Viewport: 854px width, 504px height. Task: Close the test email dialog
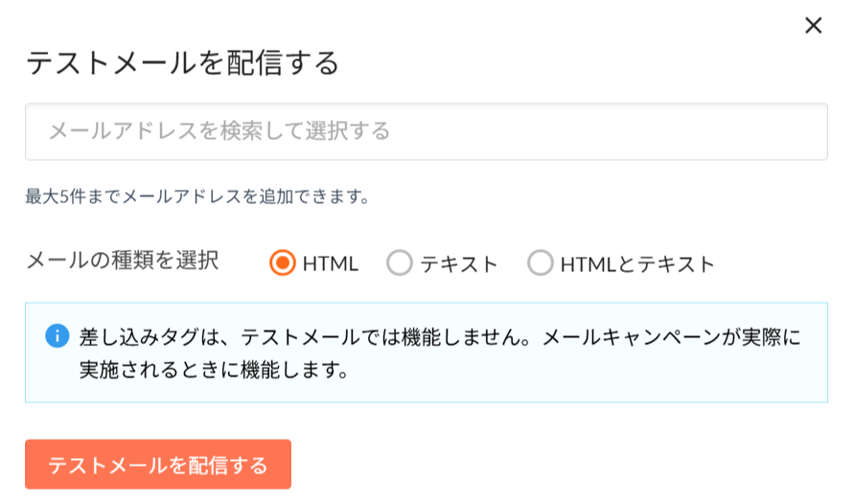(x=813, y=26)
